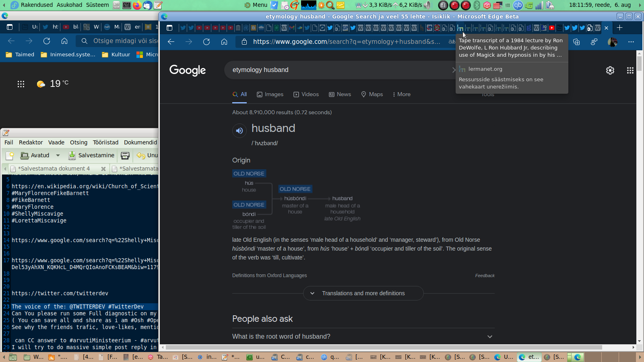Click the page horizontal scrollbar
Viewport: 644px width, 362px height.
[384, 347]
